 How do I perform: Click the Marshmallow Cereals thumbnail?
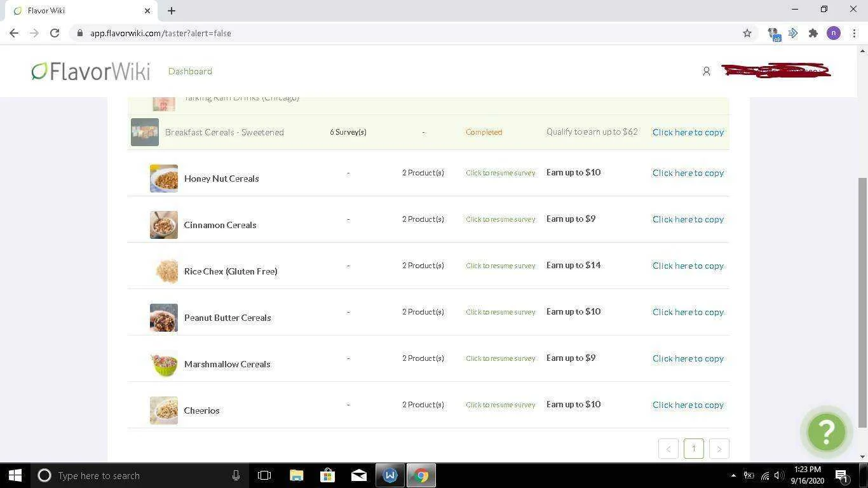(164, 364)
